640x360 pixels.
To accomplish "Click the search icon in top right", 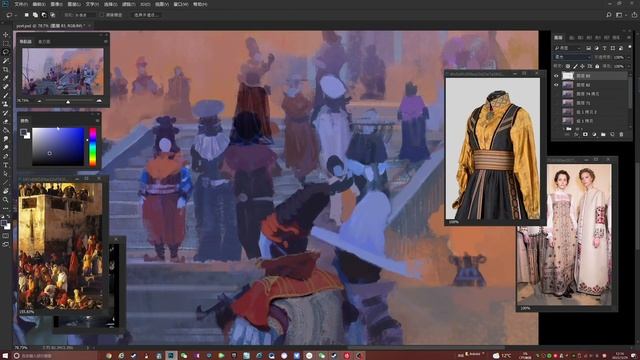I will click(x=609, y=15).
